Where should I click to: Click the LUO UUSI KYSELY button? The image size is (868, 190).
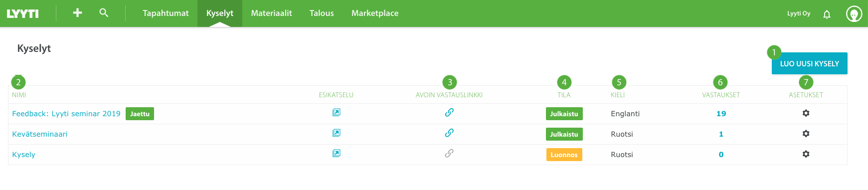click(809, 63)
